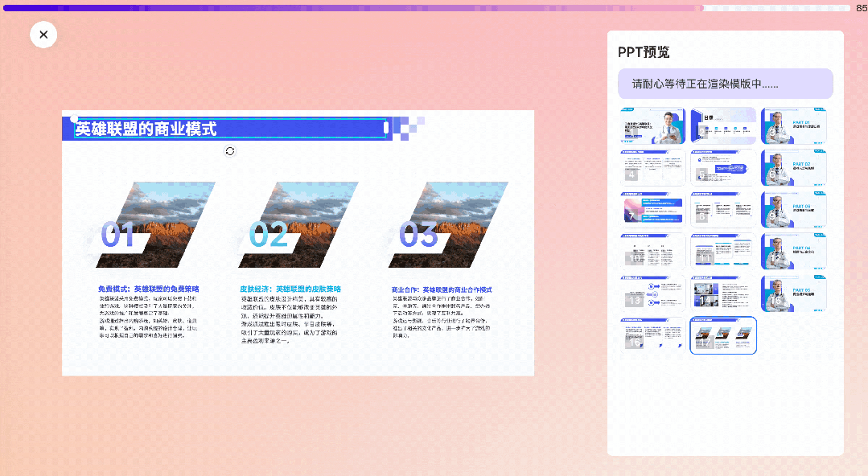Open slide thumbnail 15 labeled PART 05

(x=793, y=293)
